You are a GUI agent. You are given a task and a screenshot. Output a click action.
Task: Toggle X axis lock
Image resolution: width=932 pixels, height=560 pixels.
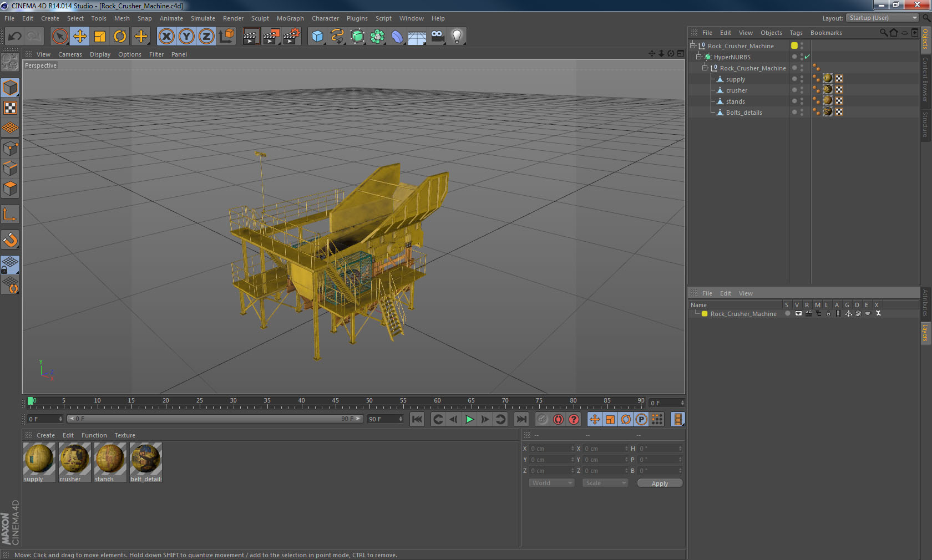(x=166, y=37)
